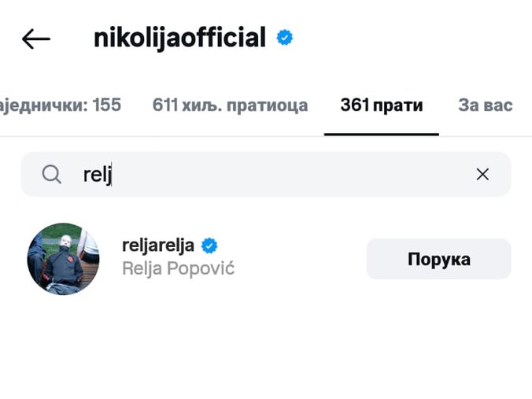
Task: Go back using the left arrow
Action: (36, 39)
